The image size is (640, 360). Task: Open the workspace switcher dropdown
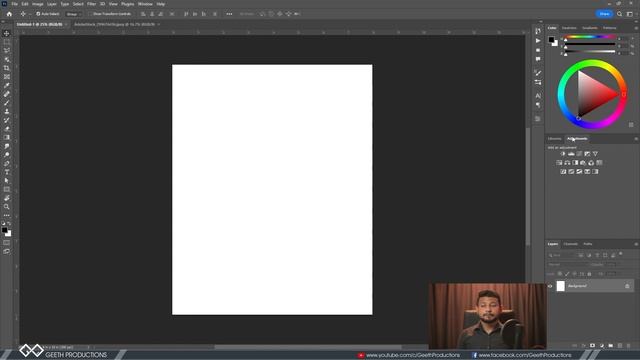[630, 14]
